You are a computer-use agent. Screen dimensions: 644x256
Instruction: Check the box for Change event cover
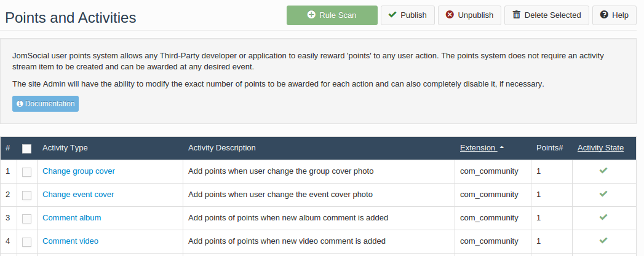point(26,195)
